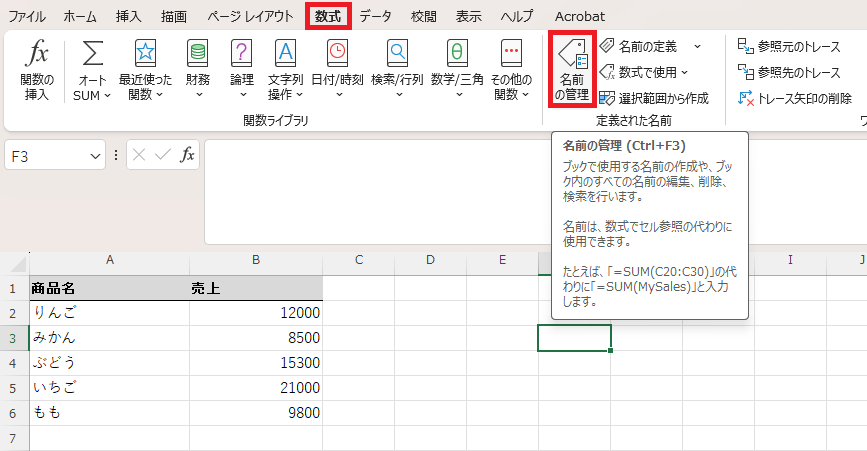Select cell containing ぶどう
Viewport: 867px width, 451px height.
[109, 363]
